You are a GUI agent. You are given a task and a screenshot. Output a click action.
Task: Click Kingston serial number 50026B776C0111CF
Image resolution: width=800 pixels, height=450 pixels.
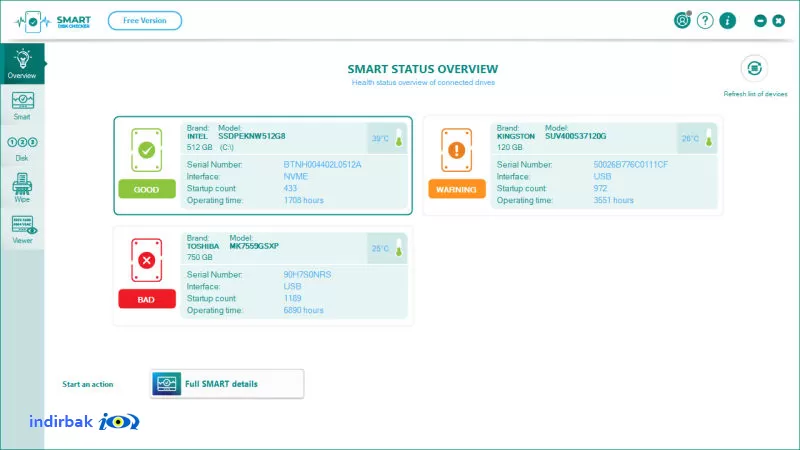[x=631, y=164]
